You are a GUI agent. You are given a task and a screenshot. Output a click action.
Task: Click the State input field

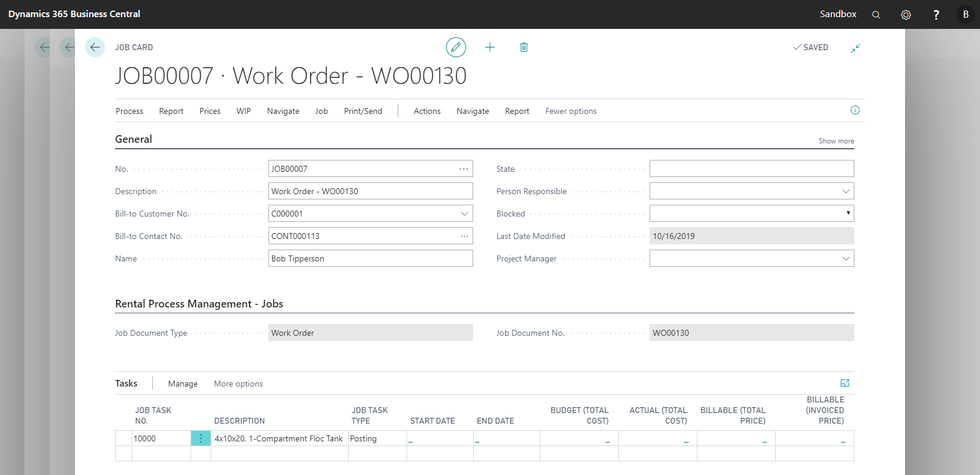[x=752, y=169]
